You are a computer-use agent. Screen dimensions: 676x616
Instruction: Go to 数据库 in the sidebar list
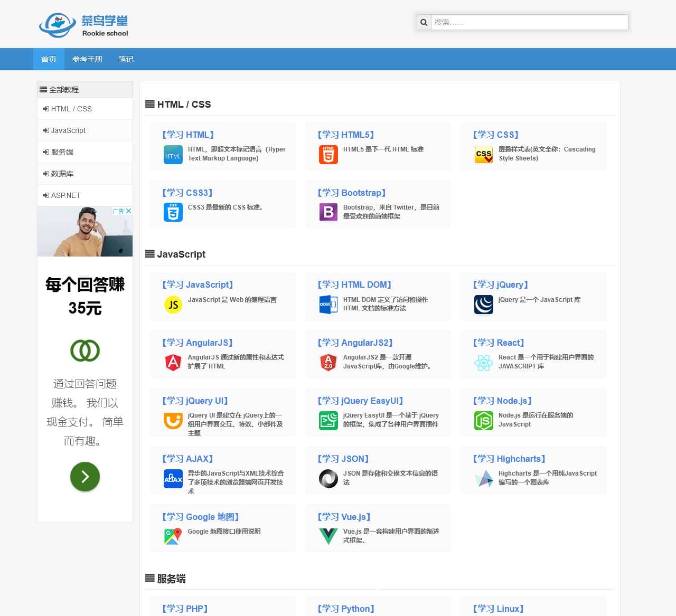point(62,174)
